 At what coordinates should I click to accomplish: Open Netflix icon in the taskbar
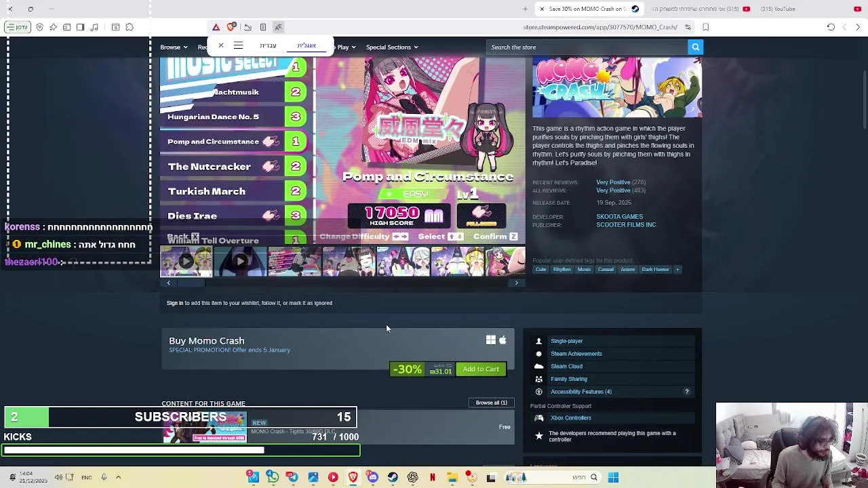pyautogui.click(x=432, y=477)
